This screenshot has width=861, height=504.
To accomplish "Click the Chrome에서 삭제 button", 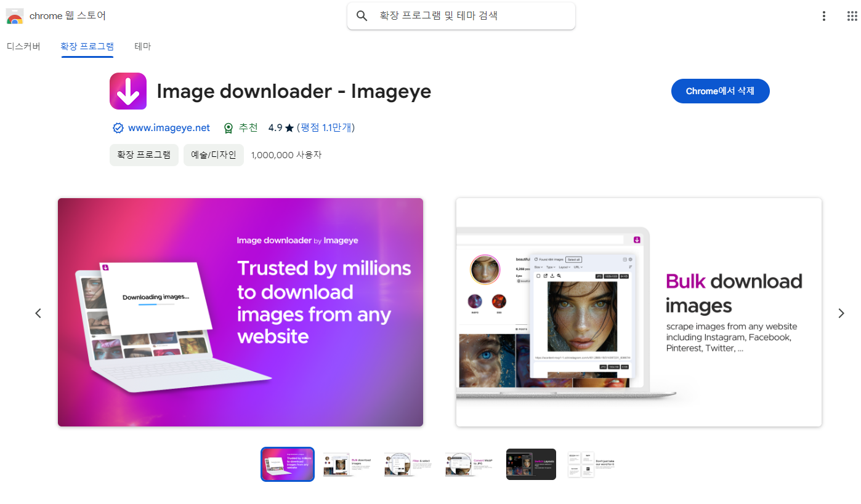I will (720, 91).
